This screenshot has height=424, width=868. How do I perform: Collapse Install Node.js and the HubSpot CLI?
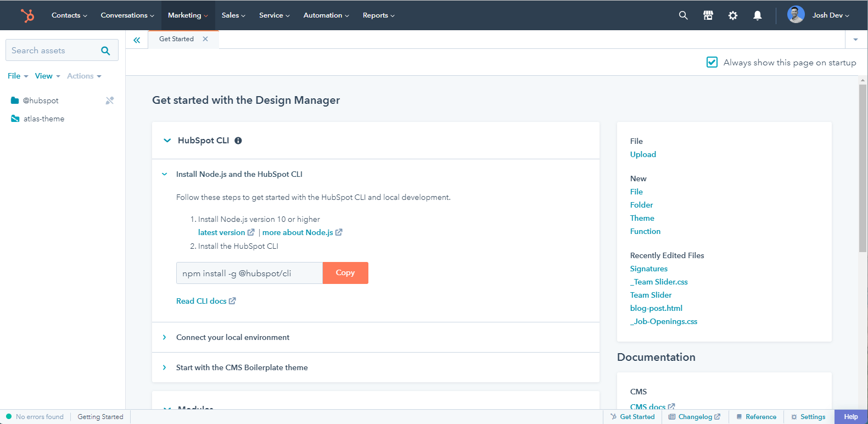(x=164, y=174)
